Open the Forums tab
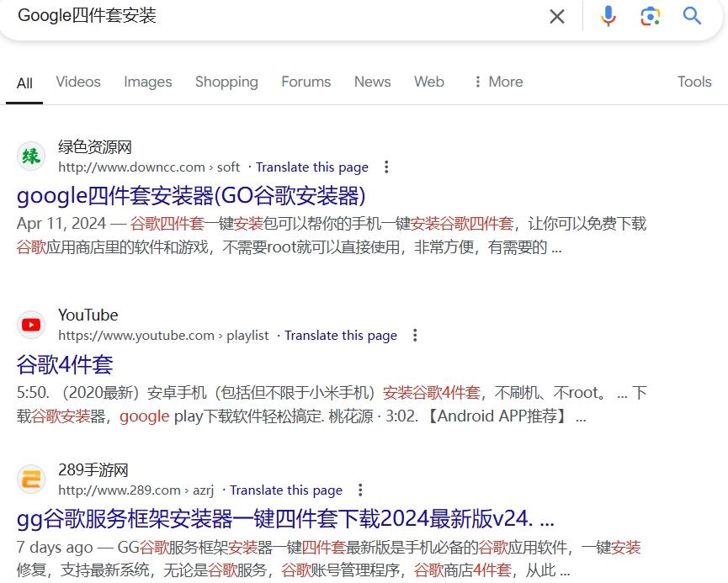Image resolution: width=728 pixels, height=583 pixels. pyautogui.click(x=306, y=82)
